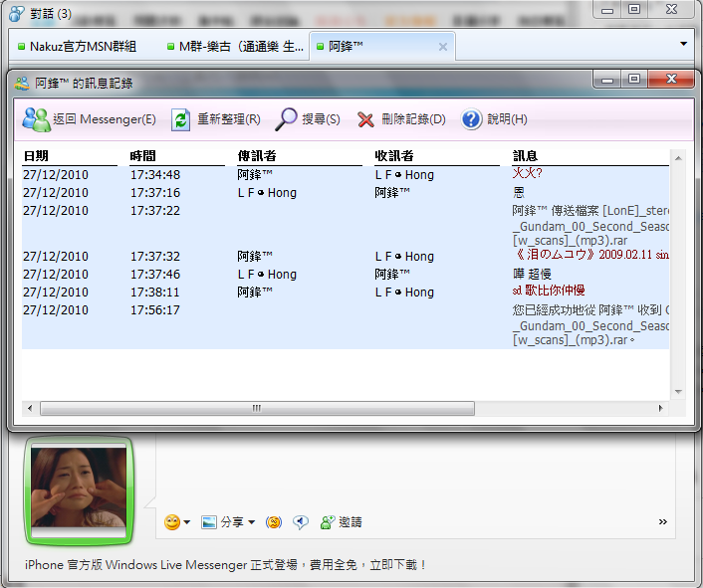703x588 pixels.
Task: Select the 17:37:22 file transfer time
Action: [x=155, y=211]
